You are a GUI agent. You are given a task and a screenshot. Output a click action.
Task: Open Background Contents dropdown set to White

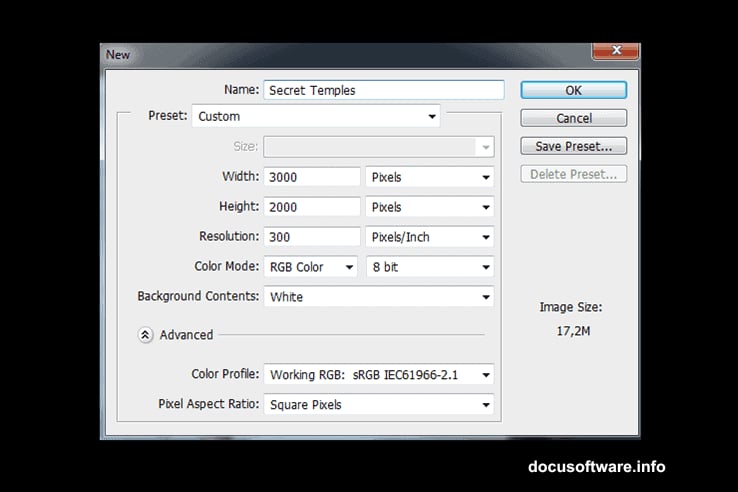coord(379,297)
